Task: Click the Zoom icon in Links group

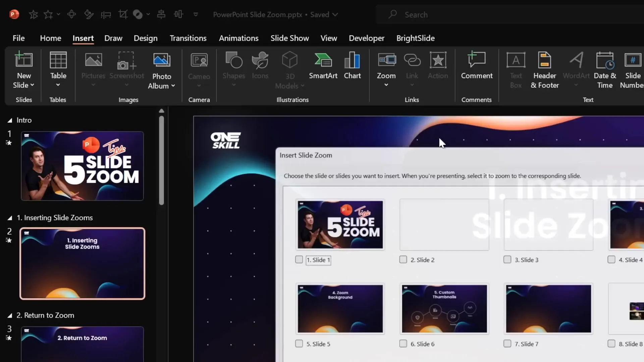Action: (387, 60)
